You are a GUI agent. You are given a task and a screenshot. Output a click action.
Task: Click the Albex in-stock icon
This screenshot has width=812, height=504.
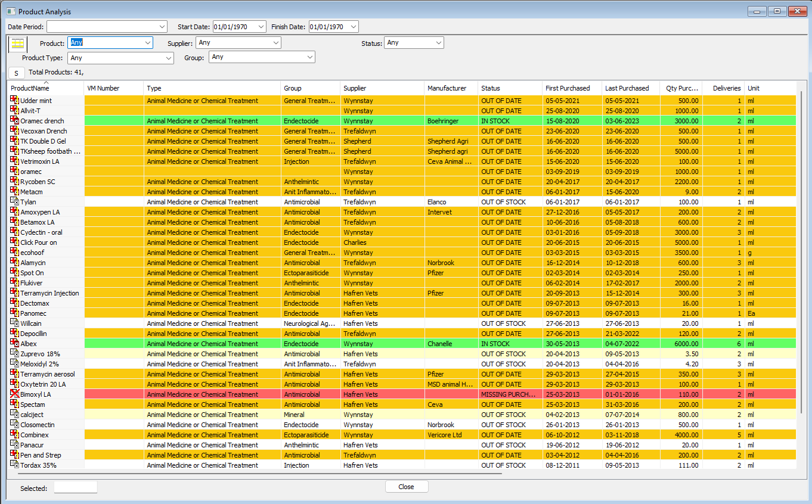[15, 344]
